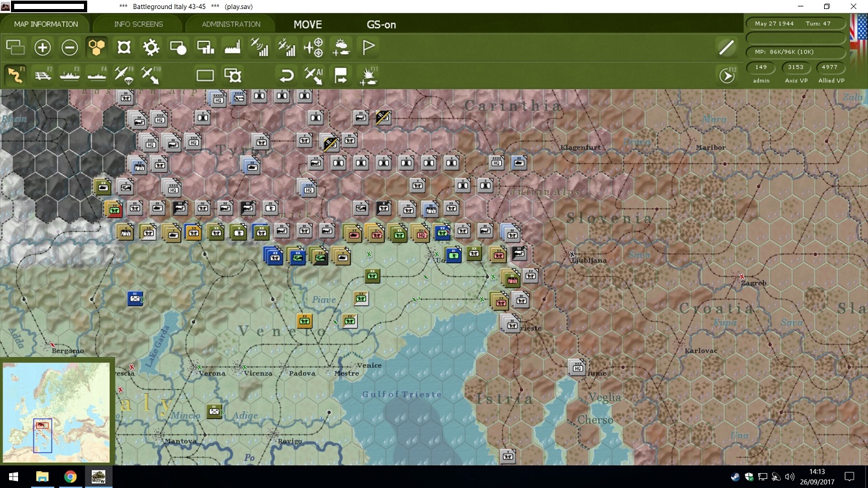Screen dimensions: 868x488
Task: Click the Padova city label
Action: (302, 373)
